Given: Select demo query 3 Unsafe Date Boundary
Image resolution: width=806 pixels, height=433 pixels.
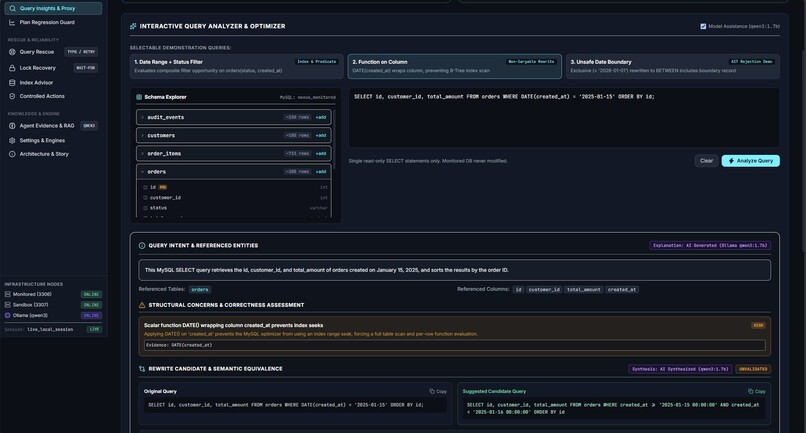Looking at the screenshot, I should (x=673, y=66).
